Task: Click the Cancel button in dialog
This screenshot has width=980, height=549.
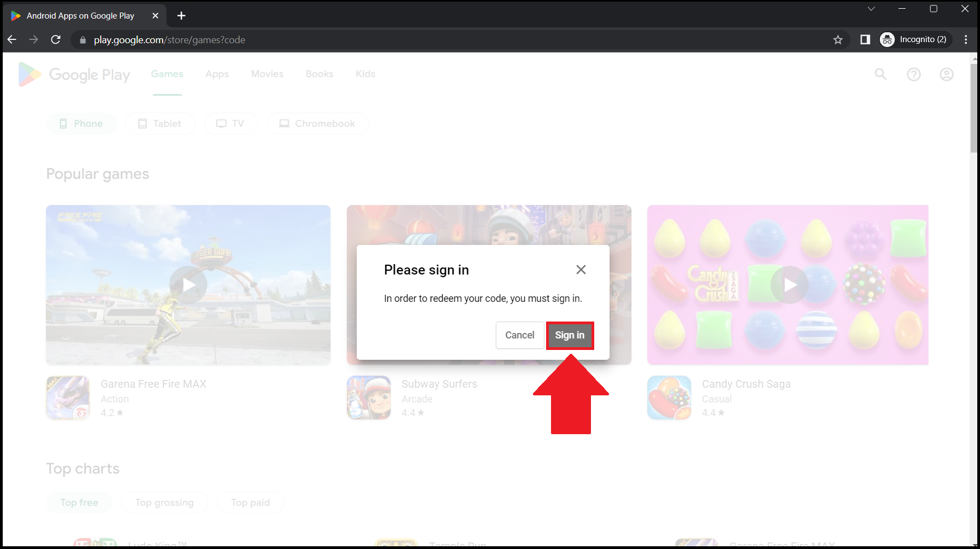Action: coord(520,335)
